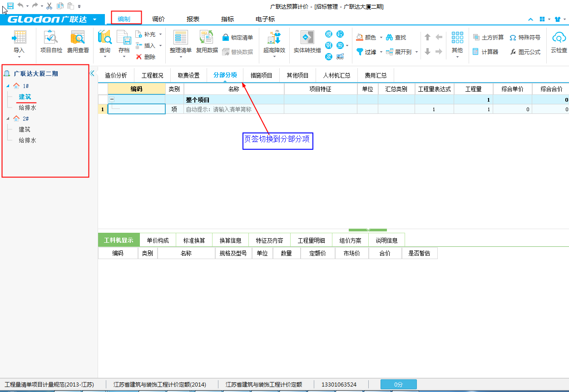Click the 项目自检 project self-check icon
Viewport: 569px width, 392px height.
coord(51,38)
